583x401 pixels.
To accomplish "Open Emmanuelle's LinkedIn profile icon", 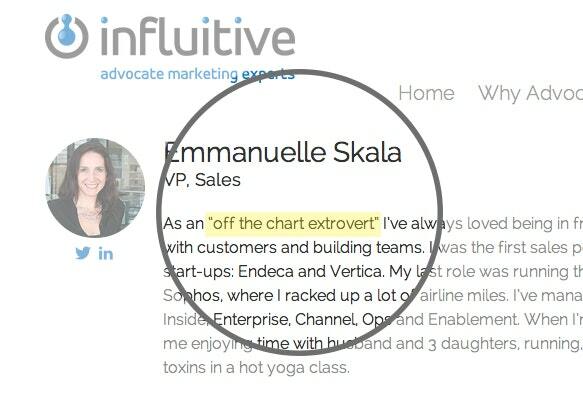I will 106,253.
